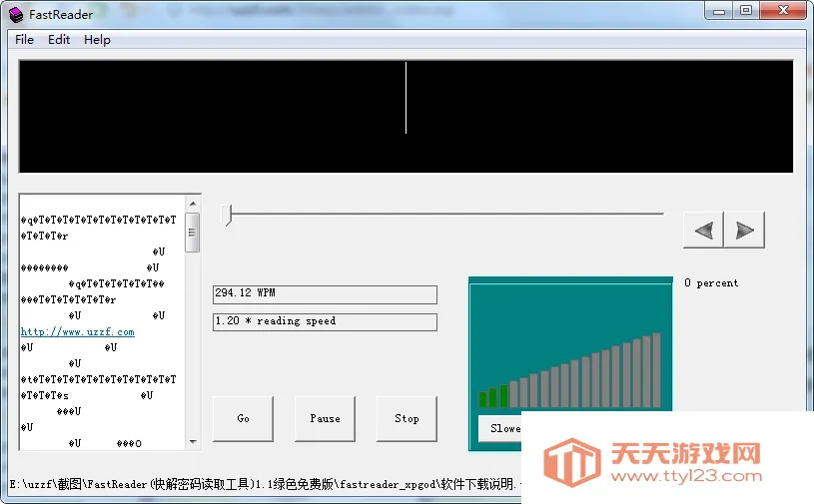Open the File menu
The height and width of the screenshot is (504, 814).
(24, 39)
